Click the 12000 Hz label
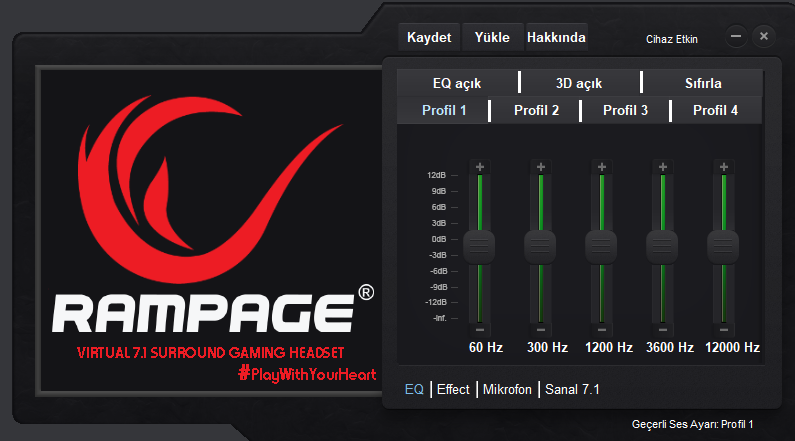Viewport: 795px width, 441px height. 732,348
